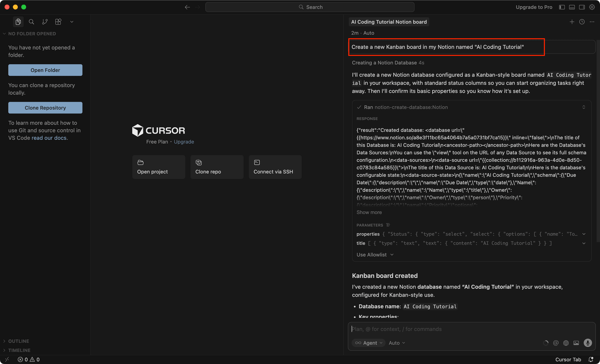Screen dimensions: 600x364
Task: Select the AI Coding Tutorial Notion board tab
Action: point(388,22)
